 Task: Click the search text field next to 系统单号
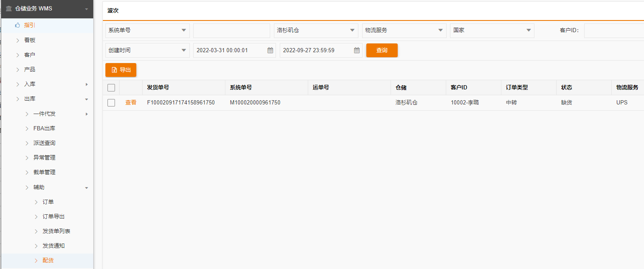coord(232,30)
